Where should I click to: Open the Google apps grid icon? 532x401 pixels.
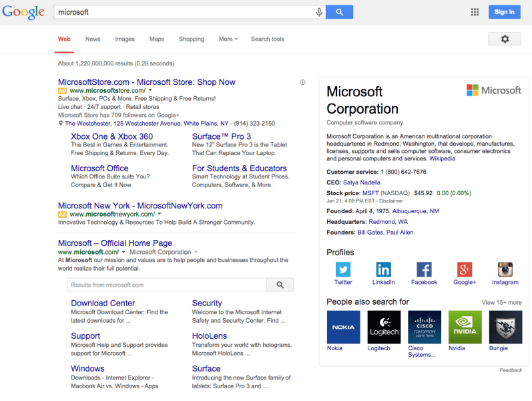click(475, 12)
